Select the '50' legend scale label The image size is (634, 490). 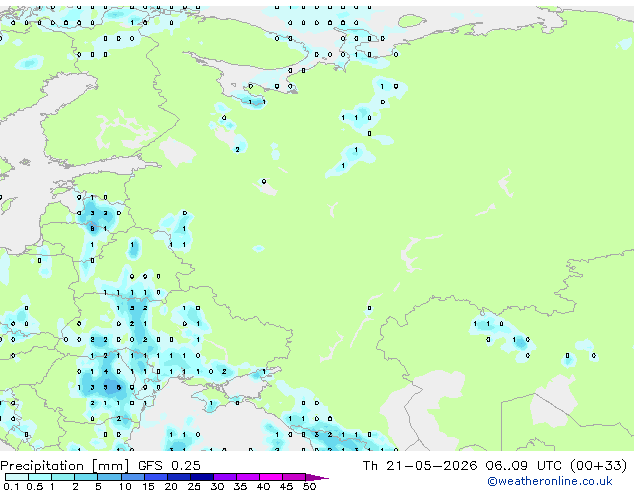click(x=309, y=486)
